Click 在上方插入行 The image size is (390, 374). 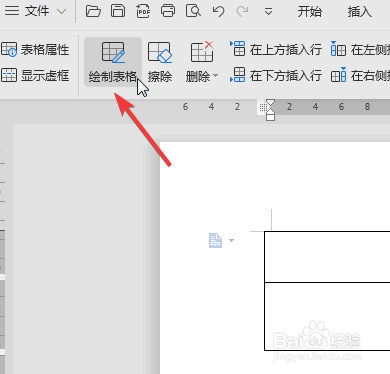[275, 49]
